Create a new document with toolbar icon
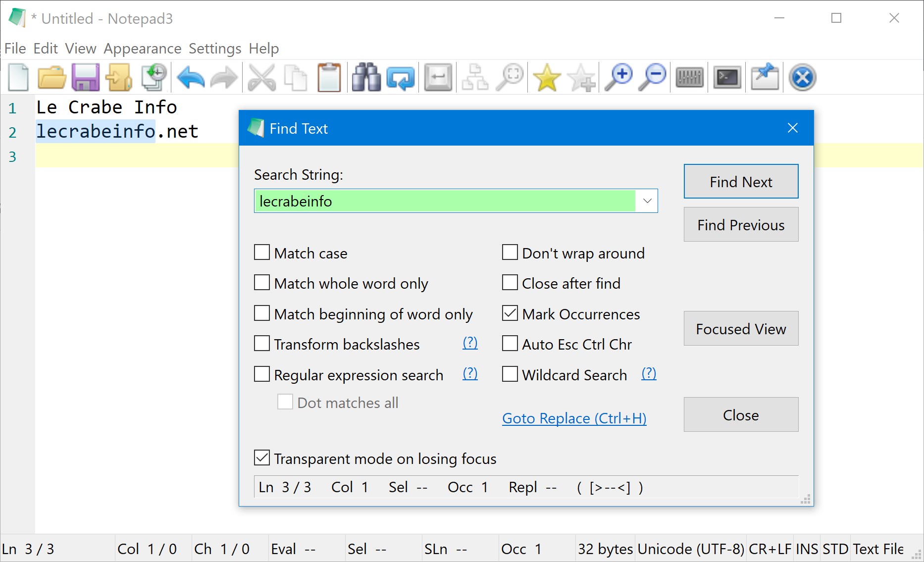The width and height of the screenshot is (924, 562). pyautogui.click(x=18, y=77)
